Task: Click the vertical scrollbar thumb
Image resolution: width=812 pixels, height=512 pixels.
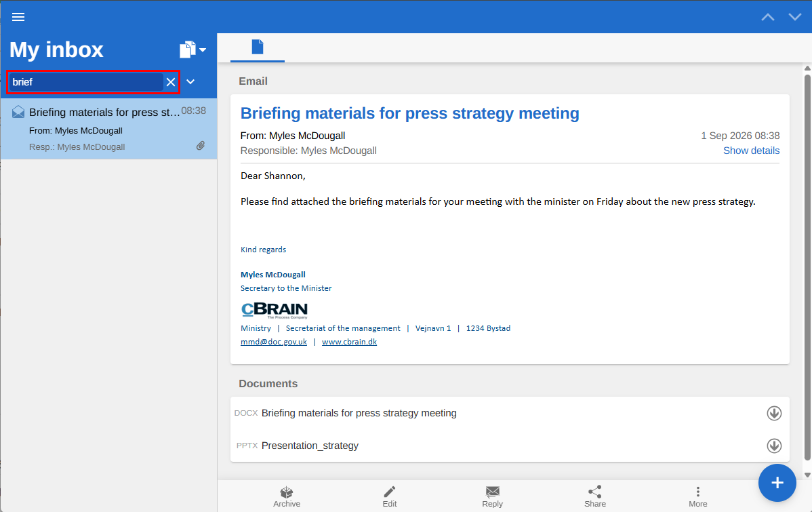Action: click(807, 267)
